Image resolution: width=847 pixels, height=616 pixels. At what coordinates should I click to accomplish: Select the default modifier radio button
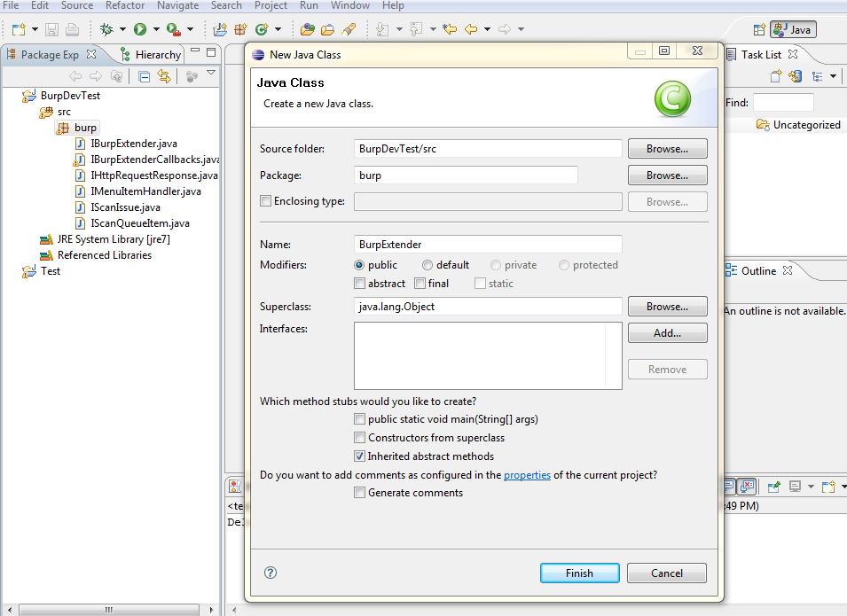[x=427, y=265]
